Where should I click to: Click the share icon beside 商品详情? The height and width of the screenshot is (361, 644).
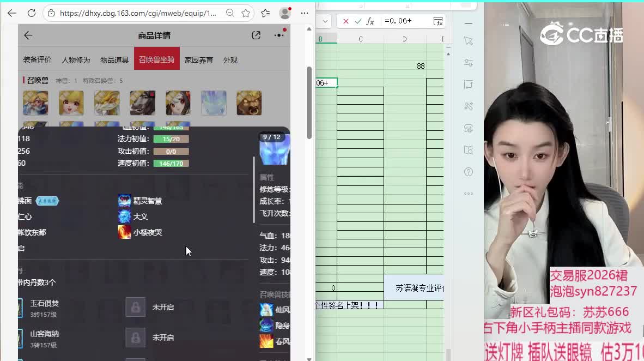pos(256,35)
